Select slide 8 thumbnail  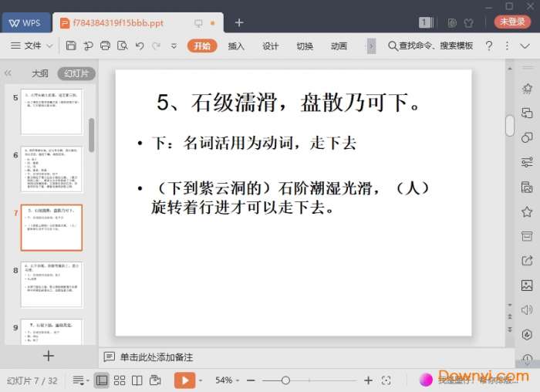coord(52,285)
